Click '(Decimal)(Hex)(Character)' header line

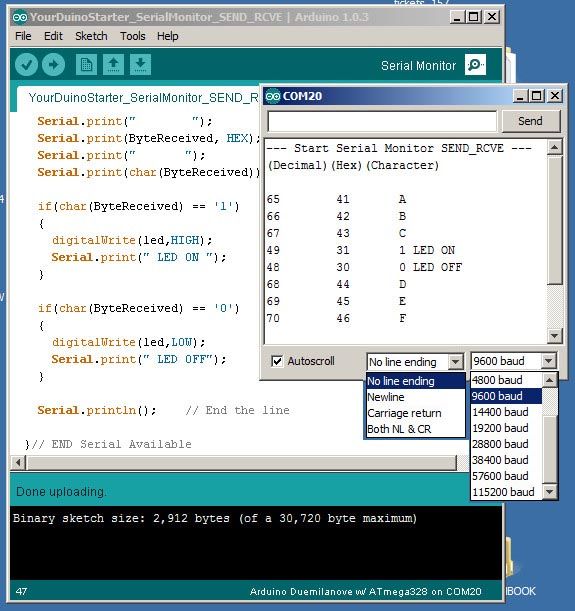(x=353, y=165)
